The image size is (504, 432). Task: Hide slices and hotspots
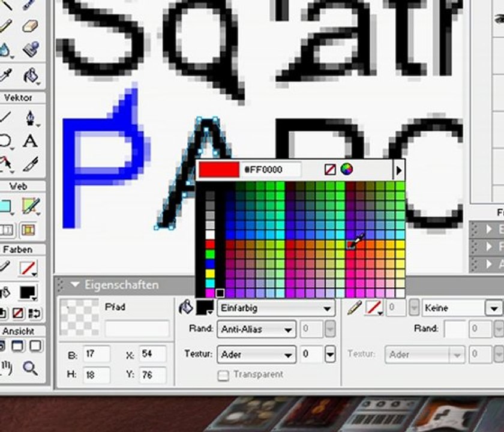(x=7, y=230)
